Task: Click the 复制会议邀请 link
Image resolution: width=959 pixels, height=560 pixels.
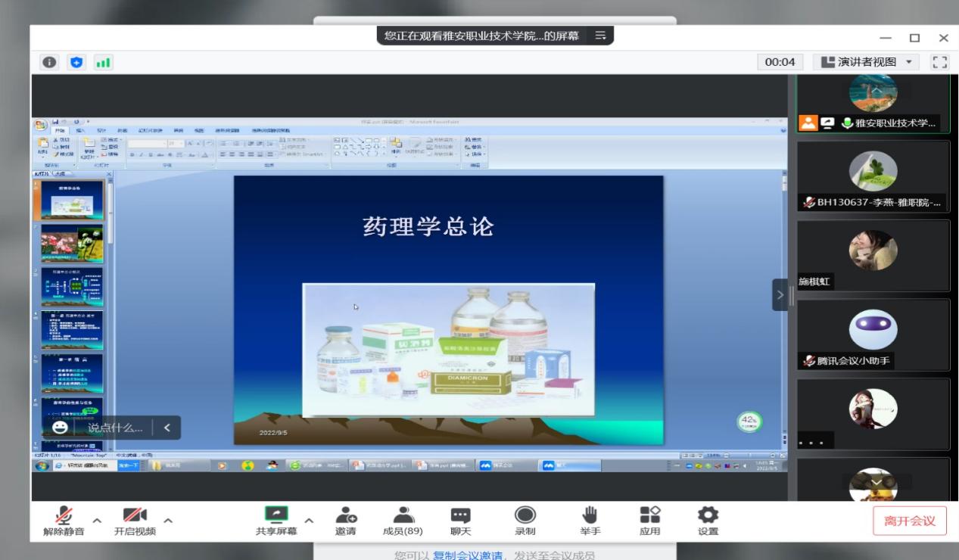Action: click(467, 555)
